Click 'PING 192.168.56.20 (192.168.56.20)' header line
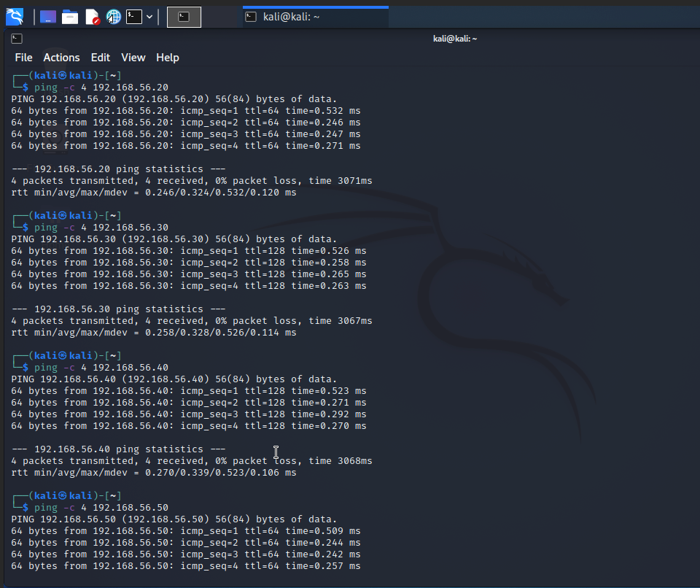The width and height of the screenshot is (700, 588). click(x=174, y=99)
